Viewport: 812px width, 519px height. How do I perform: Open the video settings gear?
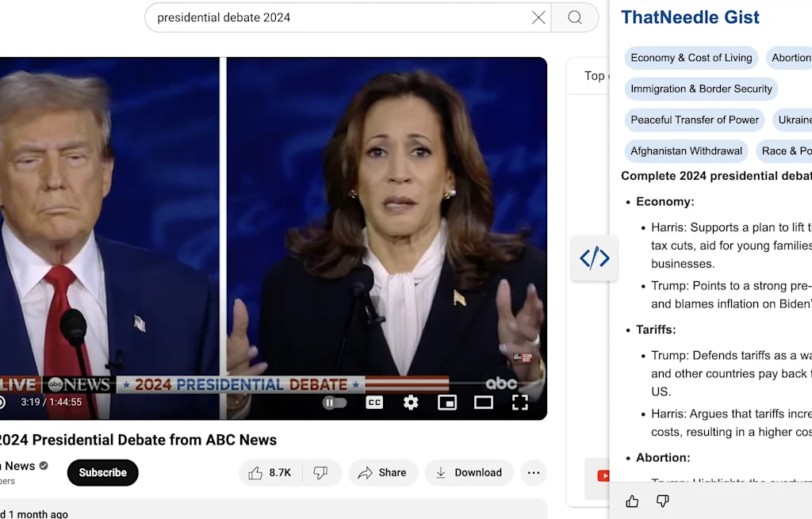click(x=411, y=403)
